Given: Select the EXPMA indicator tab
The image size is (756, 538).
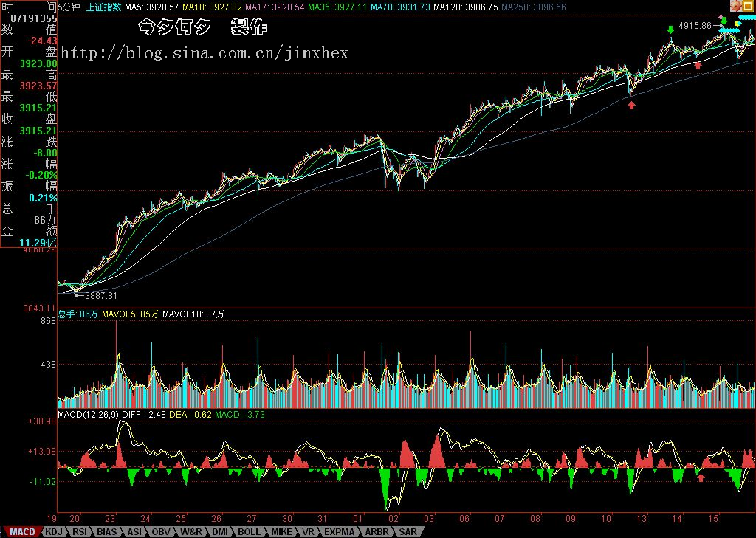Looking at the screenshot, I should click(339, 531).
